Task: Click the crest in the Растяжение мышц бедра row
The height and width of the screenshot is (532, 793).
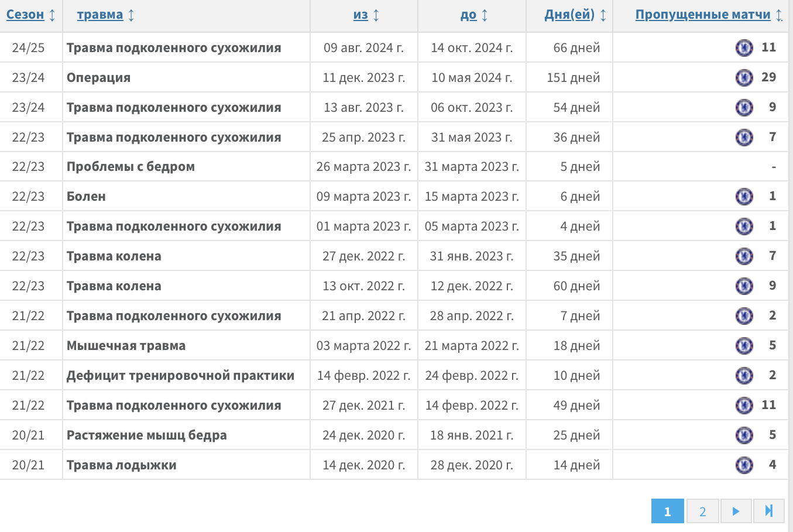Action: click(744, 435)
